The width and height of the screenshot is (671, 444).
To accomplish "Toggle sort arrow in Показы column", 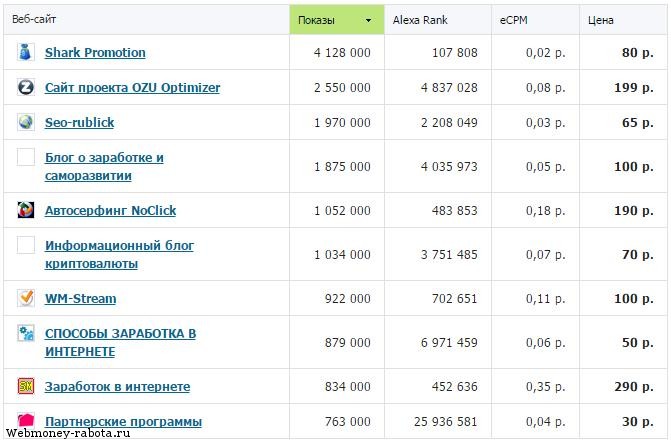I will click(368, 20).
